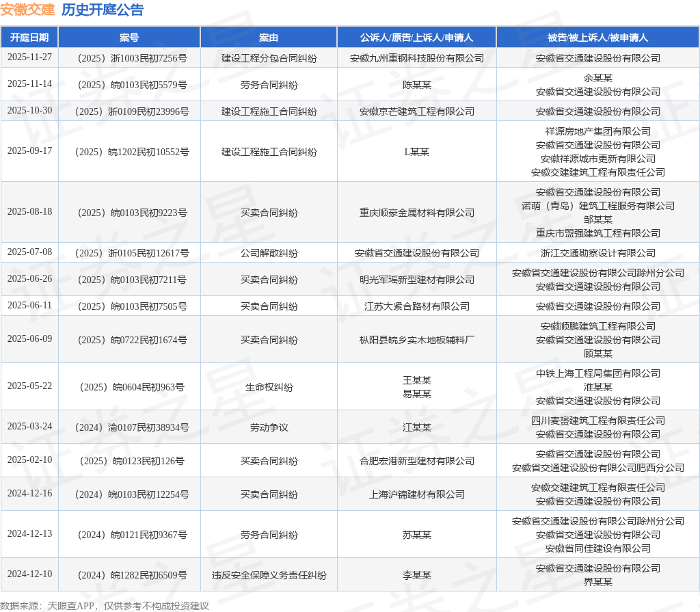This screenshot has height=612, width=700.
Task: Click defendant 安徽省交通建设股份有限公司肥西分公司
Action: click(597, 468)
